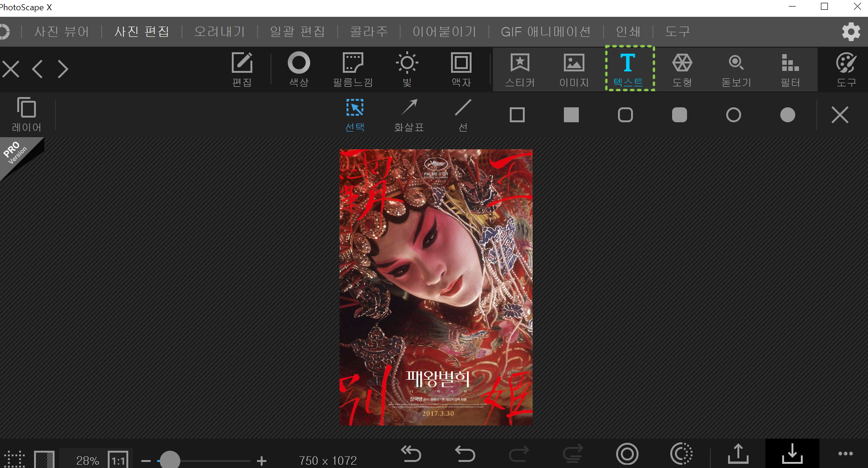Open the 도형 shape tool
Viewport: 868px width, 468px height.
(682, 69)
